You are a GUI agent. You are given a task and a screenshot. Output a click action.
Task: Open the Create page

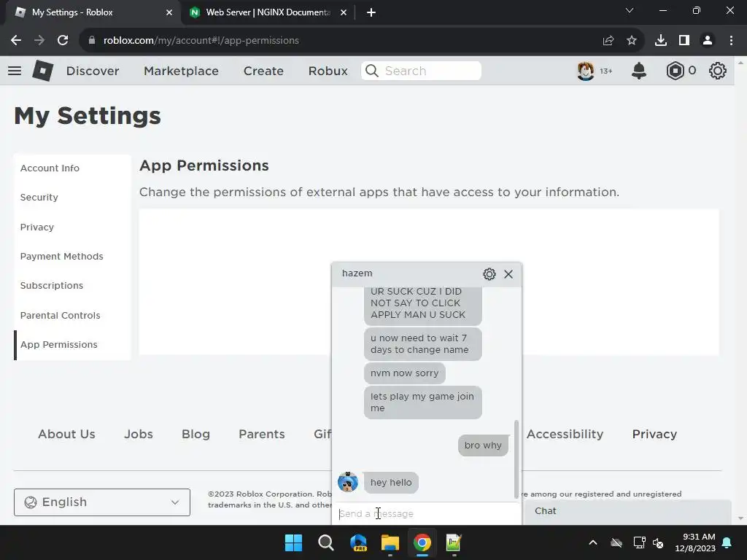pos(263,71)
